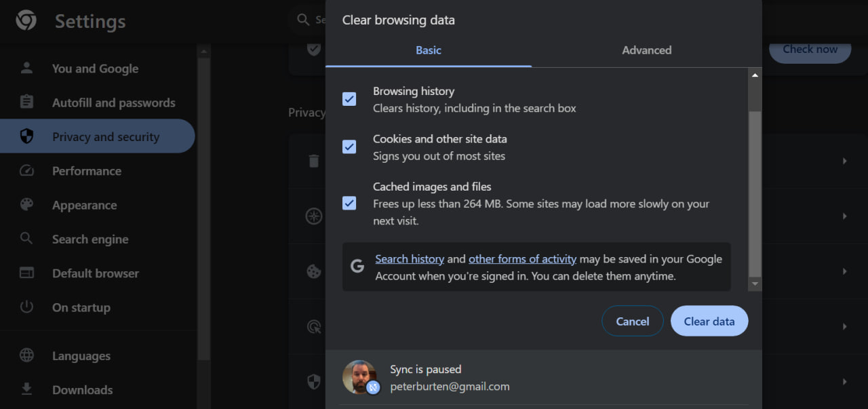Uncheck Cached images and files
Image resolution: width=868 pixels, height=409 pixels.
(x=349, y=203)
